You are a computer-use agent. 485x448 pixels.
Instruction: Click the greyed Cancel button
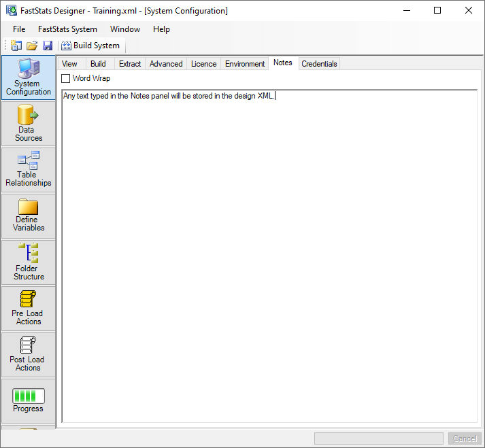point(465,438)
